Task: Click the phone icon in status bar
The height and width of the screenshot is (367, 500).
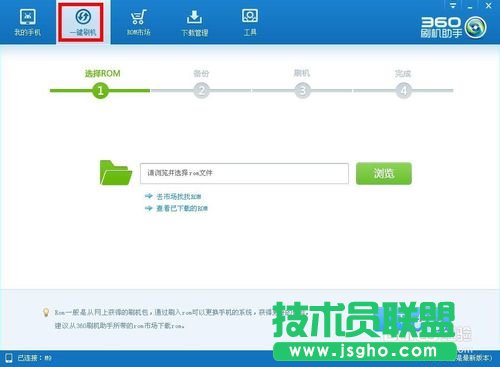Action: (x=9, y=358)
